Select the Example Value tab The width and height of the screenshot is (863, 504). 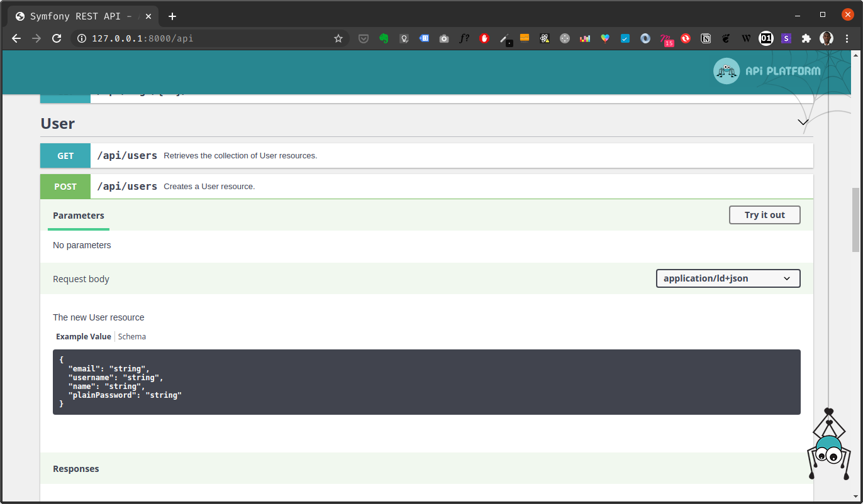tap(83, 337)
